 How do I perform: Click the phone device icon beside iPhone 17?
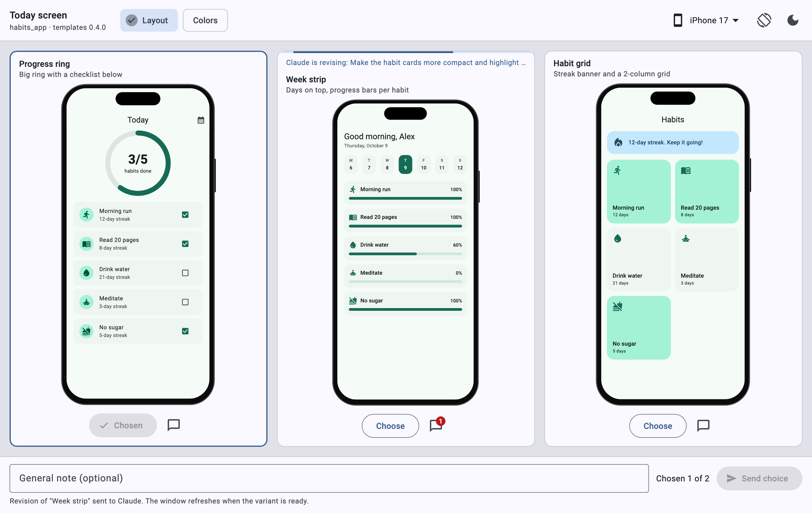pyautogui.click(x=678, y=20)
